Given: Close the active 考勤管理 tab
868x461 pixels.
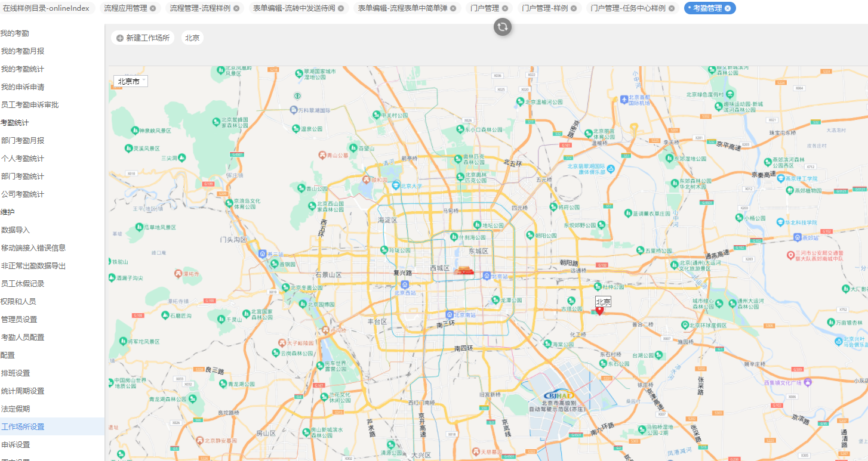Looking at the screenshot, I should [x=728, y=8].
